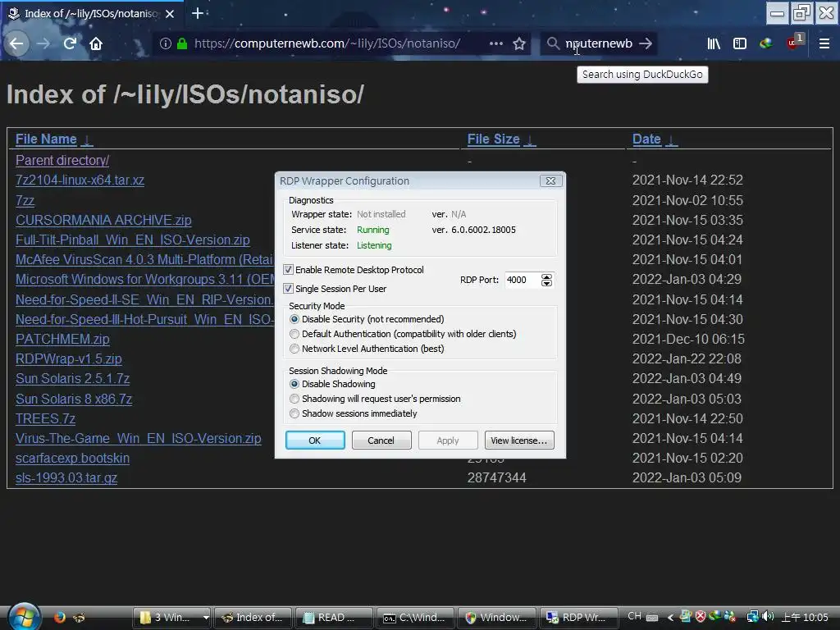840x630 pixels.
Task: Click the red X security tray icon
Action: point(701,617)
